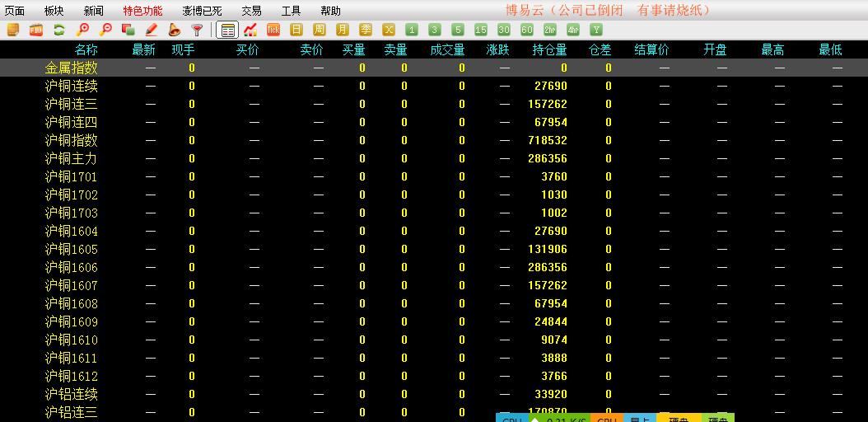868x422 pixels.
Task: Select the 4hr period button
Action: coord(573,30)
